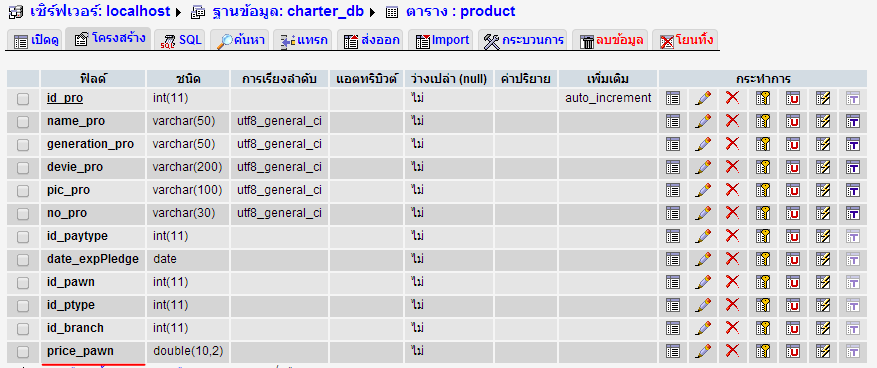Image resolution: width=877 pixels, height=368 pixels.
Task: Add unique index to id_branch field
Action: click(793, 328)
